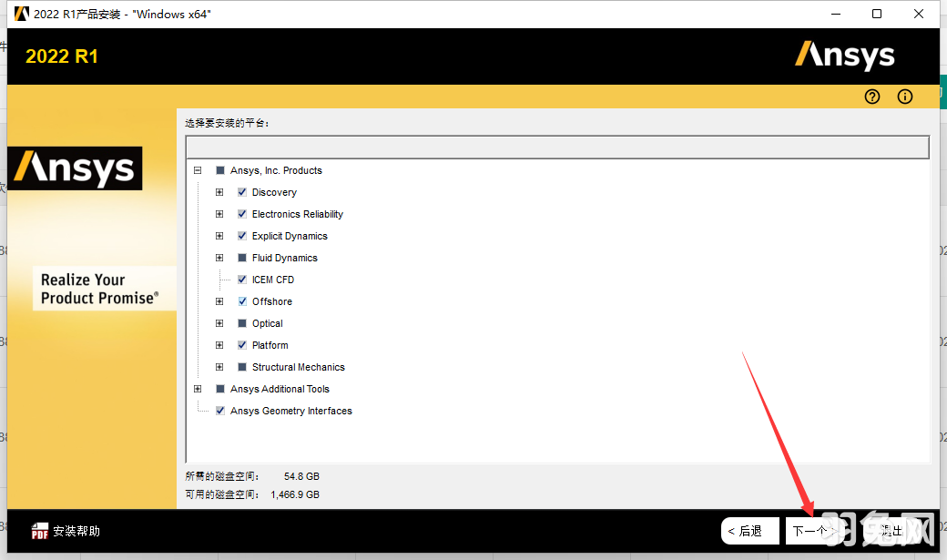Expand Ansys Additional Tools
This screenshot has width=947, height=560.
click(198, 389)
